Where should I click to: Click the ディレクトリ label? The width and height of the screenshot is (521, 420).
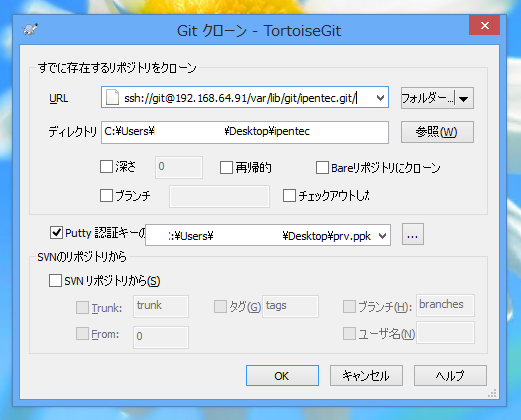coord(72,132)
